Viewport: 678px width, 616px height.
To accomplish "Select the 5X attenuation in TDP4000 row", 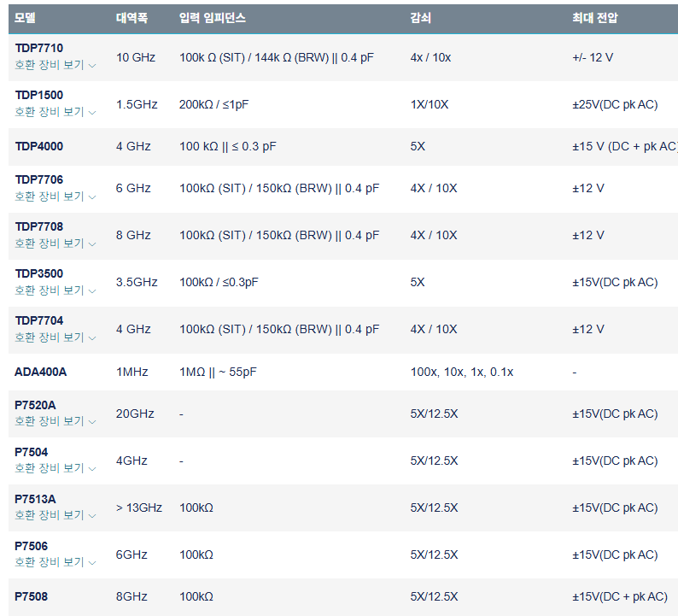I will coord(418,147).
